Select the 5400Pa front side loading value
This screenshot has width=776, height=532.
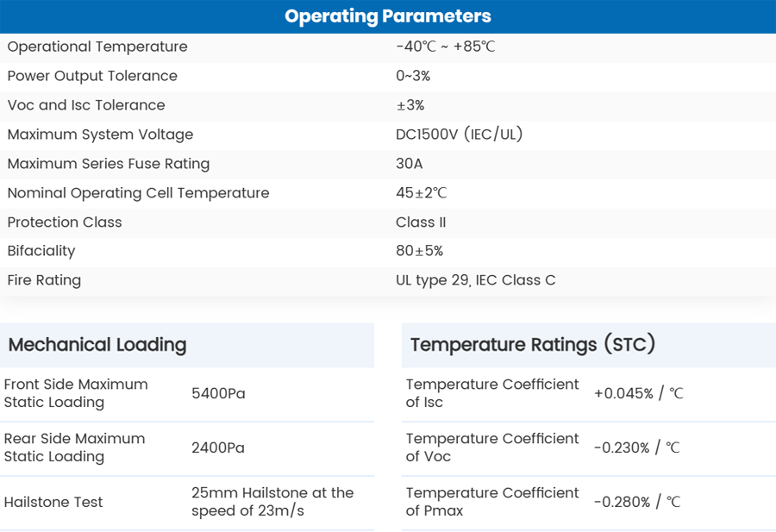pos(218,393)
